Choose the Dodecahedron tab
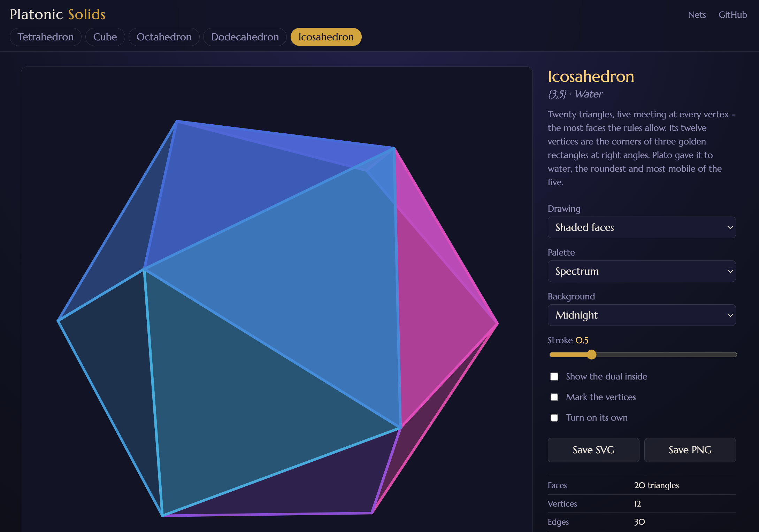759x532 pixels. coord(245,37)
